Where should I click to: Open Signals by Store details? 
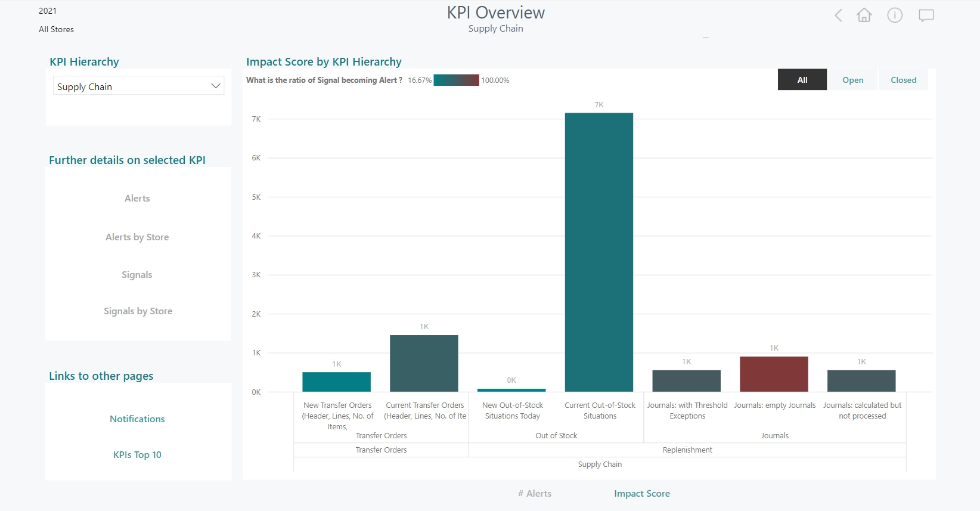coord(138,311)
